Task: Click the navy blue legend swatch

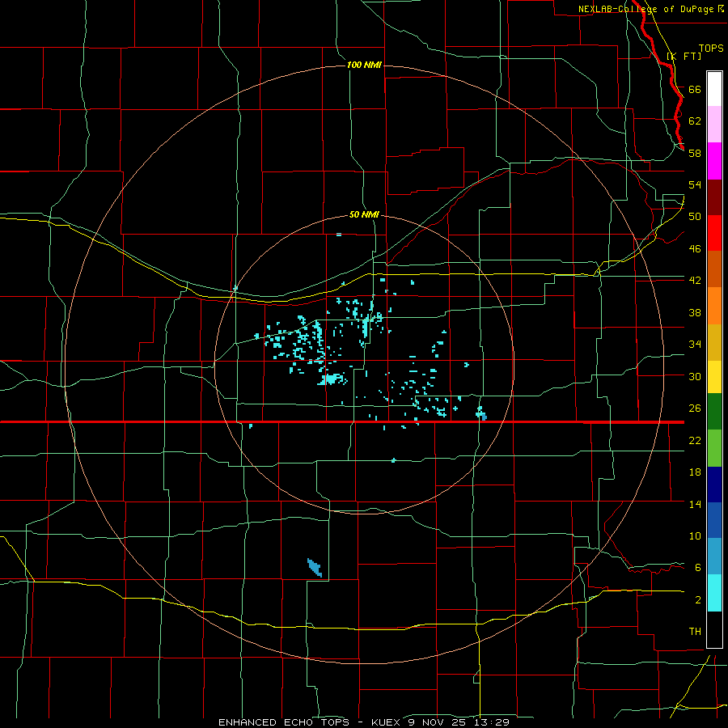Action: (x=714, y=485)
